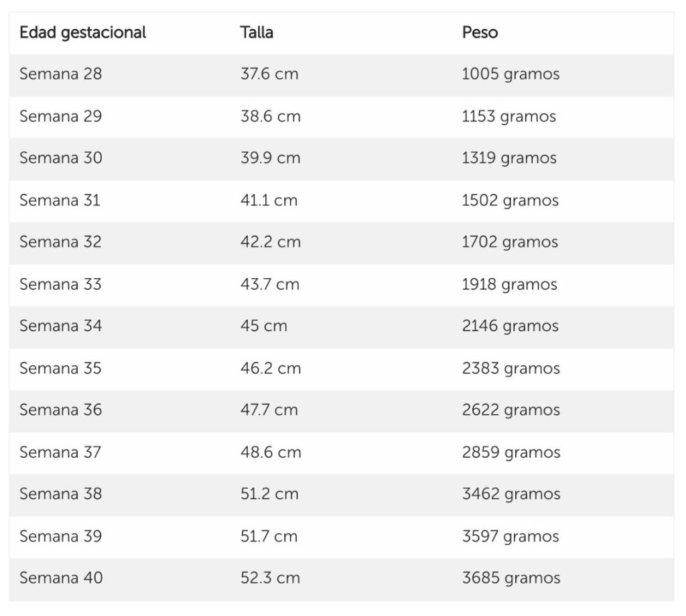Click the 'Peso' column header
This screenshot has height=616, width=686.
480,32
